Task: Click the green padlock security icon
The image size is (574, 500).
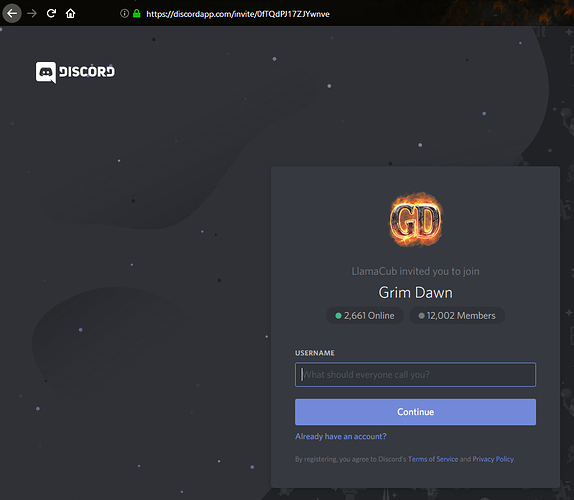Action: [x=137, y=14]
